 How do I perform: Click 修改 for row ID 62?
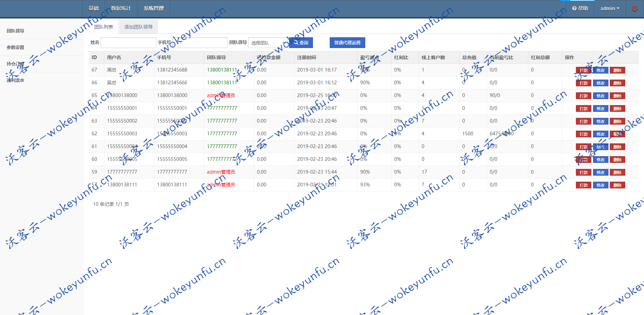tap(600, 134)
